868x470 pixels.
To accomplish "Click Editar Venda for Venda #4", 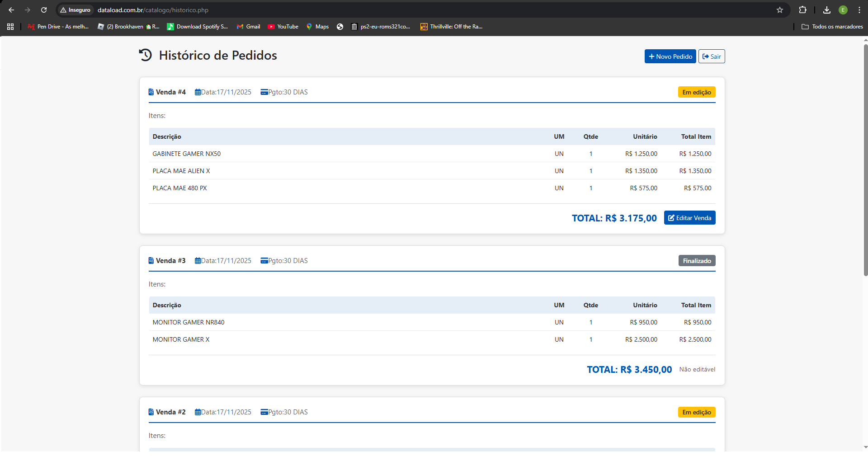I will pos(689,218).
